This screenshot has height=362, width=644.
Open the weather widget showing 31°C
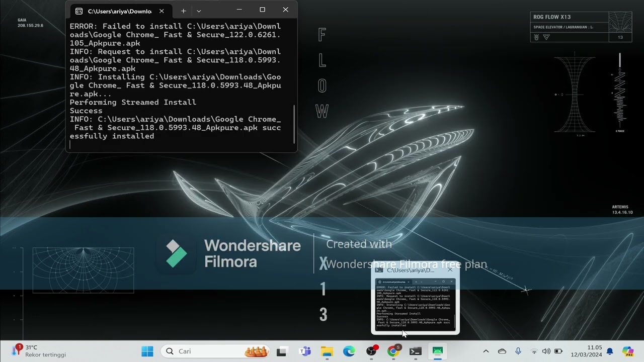coord(39,351)
